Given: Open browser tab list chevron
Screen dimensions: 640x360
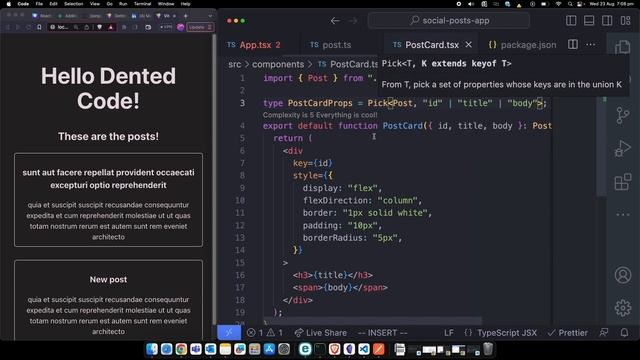Looking at the screenshot, I should click(x=210, y=16).
